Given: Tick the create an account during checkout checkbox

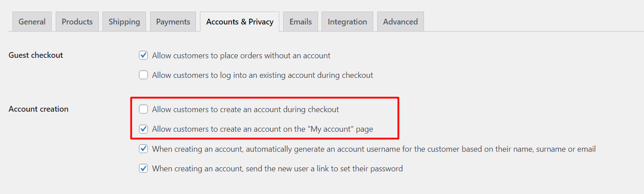Looking at the screenshot, I should pyautogui.click(x=143, y=109).
